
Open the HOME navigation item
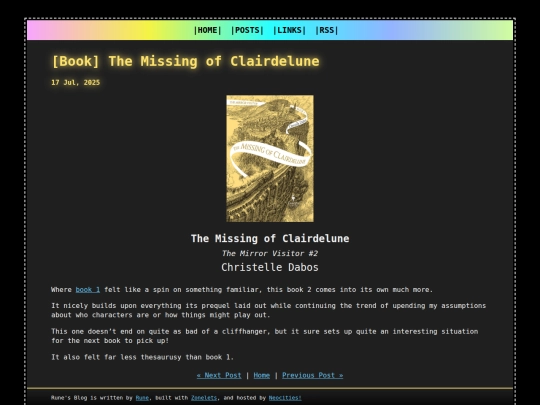(x=208, y=30)
